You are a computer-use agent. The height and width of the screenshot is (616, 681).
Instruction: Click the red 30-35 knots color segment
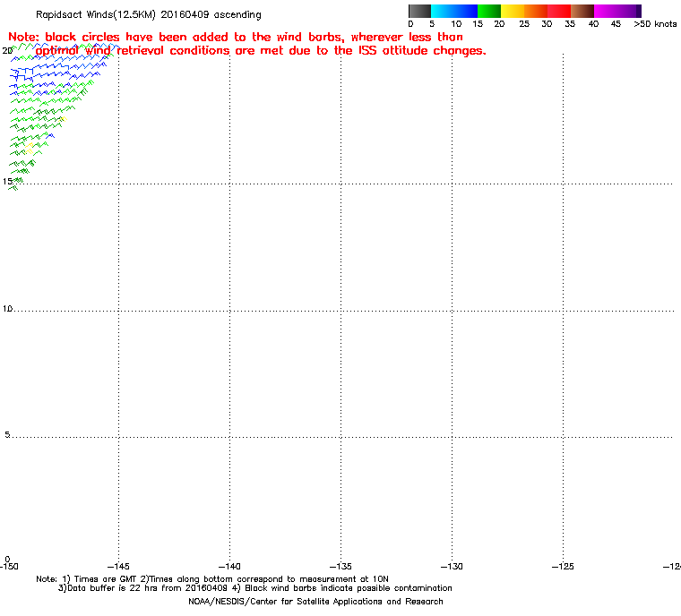click(x=559, y=11)
